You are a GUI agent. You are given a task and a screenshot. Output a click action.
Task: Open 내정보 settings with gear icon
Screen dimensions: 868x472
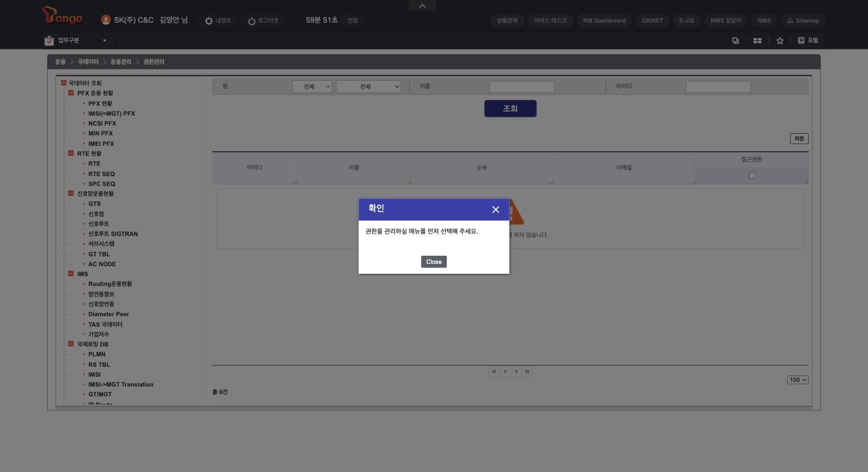pos(218,21)
